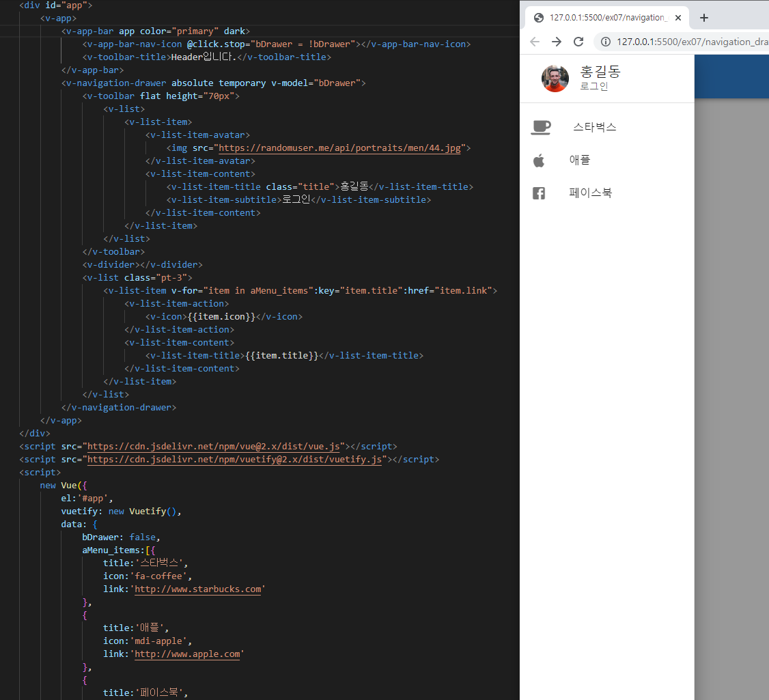This screenshot has height=700, width=769.
Task: Open the 애플 menu item
Action: [x=607, y=160]
